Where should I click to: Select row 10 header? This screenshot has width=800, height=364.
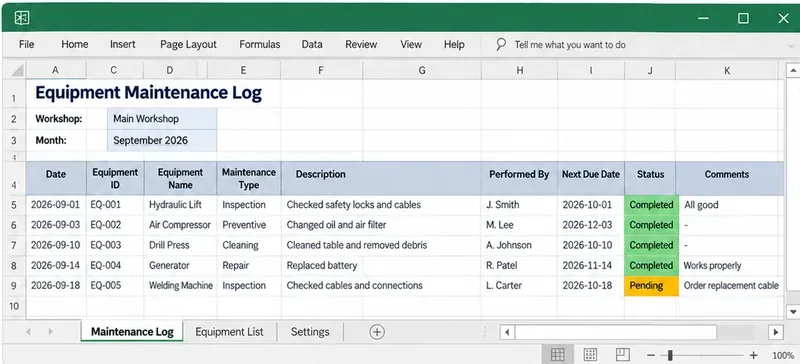14,306
